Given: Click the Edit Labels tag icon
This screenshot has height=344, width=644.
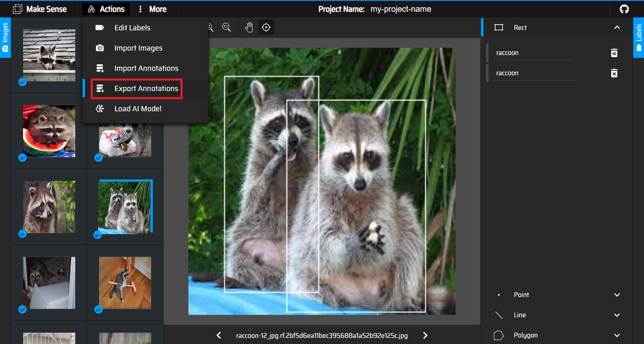Looking at the screenshot, I should click(100, 28).
